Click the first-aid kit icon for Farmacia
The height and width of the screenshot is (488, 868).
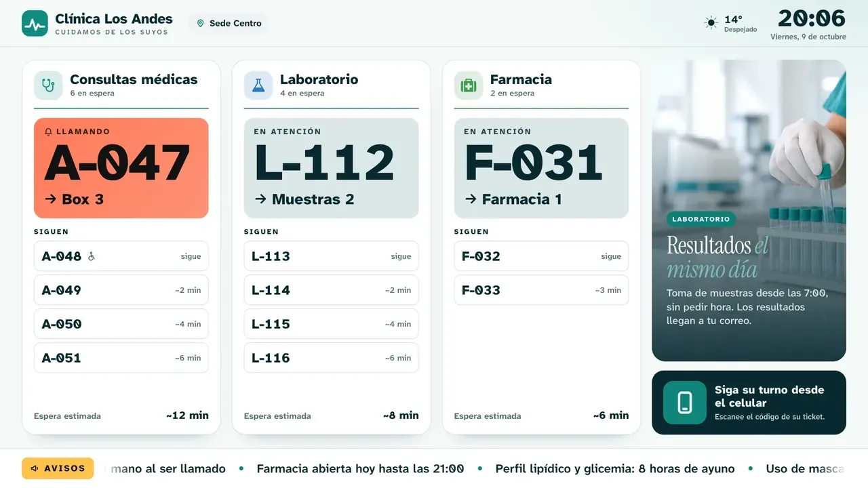coord(469,85)
